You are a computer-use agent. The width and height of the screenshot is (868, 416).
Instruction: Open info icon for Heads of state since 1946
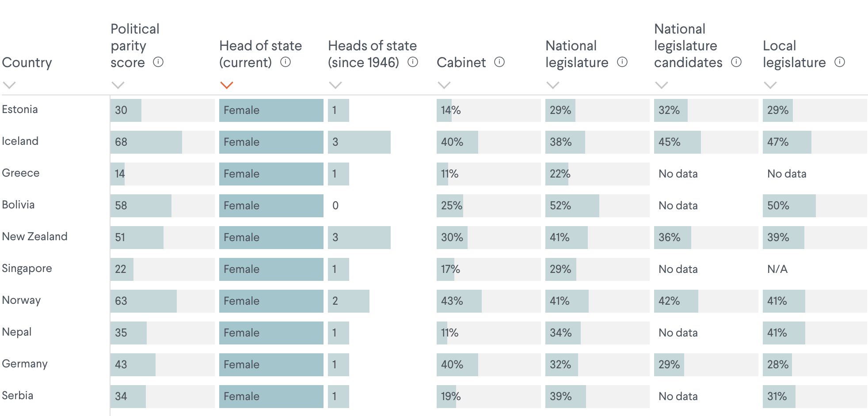[x=413, y=62]
